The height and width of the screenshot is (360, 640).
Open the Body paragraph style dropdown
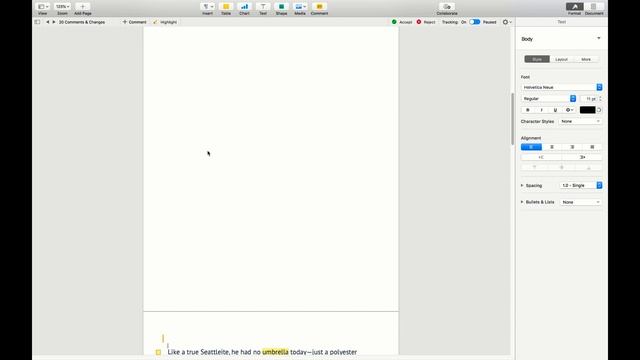click(561, 39)
